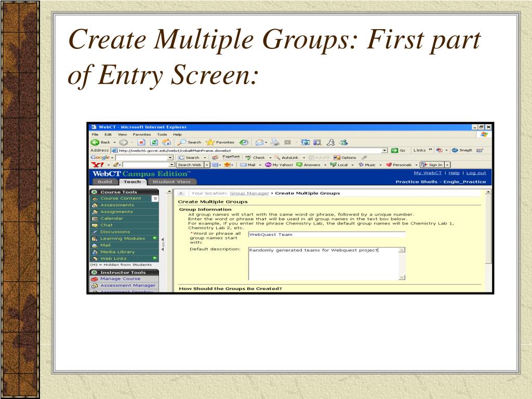Expand the Back button history dropdown
Viewport: 532px width, 399px height.
[x=115, y=142]
